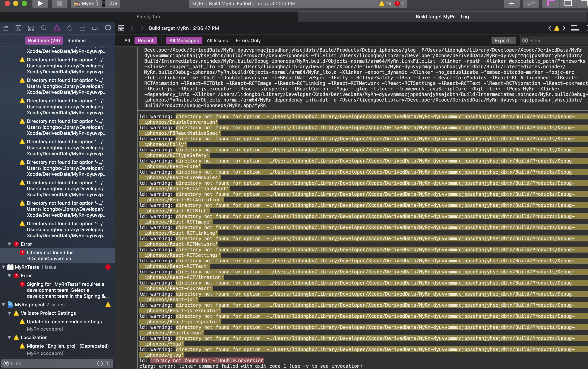Show Errors Only in log
Screen dimensions: 588x369
point(248,41)
